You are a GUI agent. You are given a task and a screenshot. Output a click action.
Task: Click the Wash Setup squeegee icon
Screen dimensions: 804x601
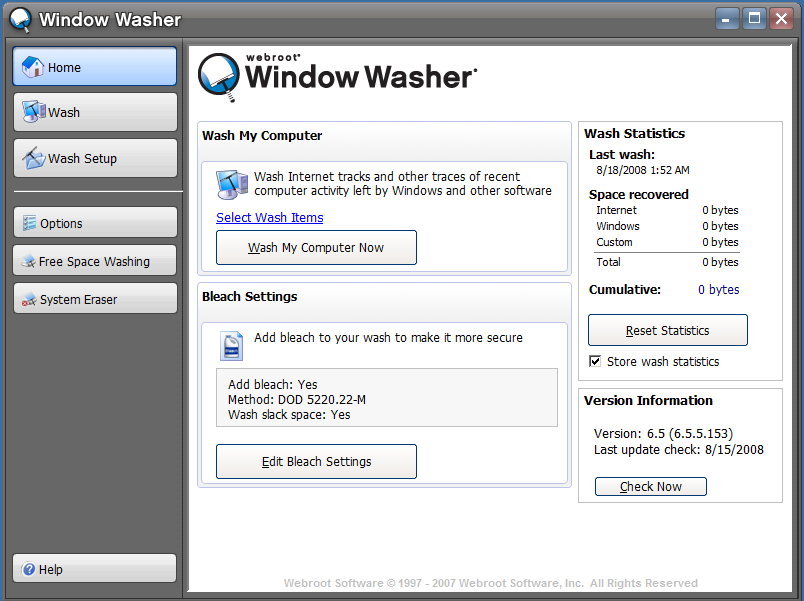tap(34, 158)
